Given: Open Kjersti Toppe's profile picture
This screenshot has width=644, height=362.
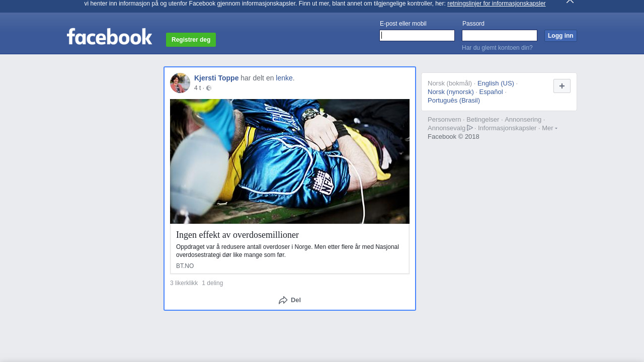Looking at the screenshot, I should pos(180,83).
